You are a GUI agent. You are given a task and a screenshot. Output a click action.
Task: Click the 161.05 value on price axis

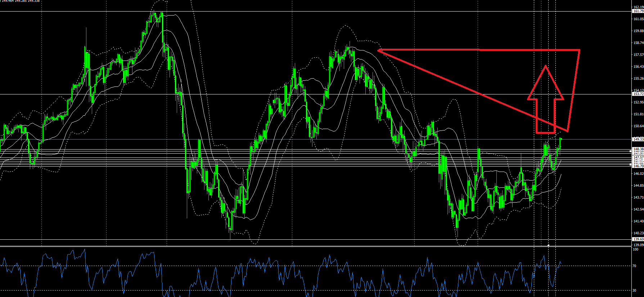coord(638,19)
